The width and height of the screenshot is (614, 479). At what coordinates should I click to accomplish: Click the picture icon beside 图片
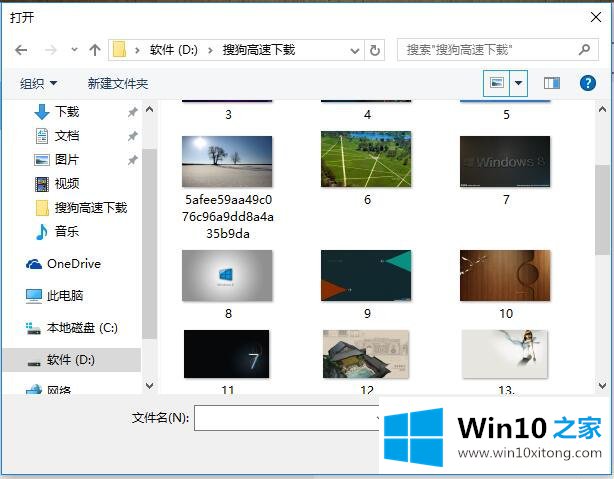[42, 160]
